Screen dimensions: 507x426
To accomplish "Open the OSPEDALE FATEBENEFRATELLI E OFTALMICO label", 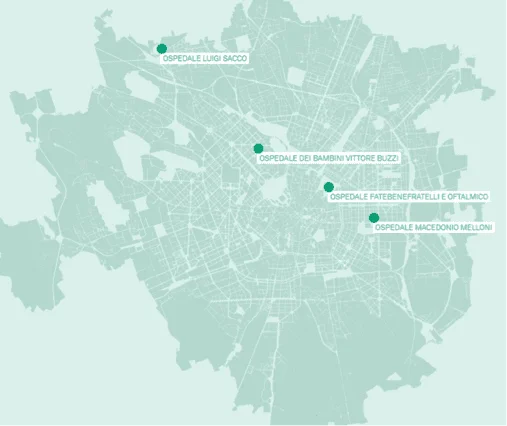I will pos(409,197).
